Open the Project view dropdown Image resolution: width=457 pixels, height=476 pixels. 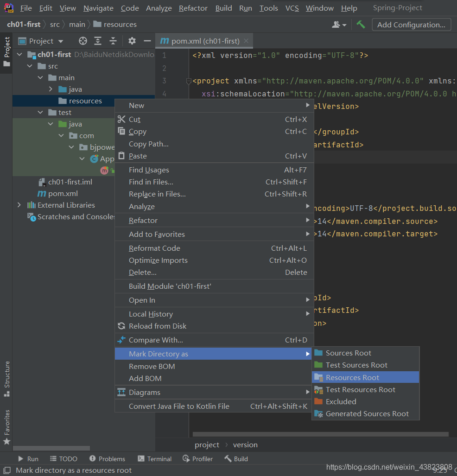(46, 41)
